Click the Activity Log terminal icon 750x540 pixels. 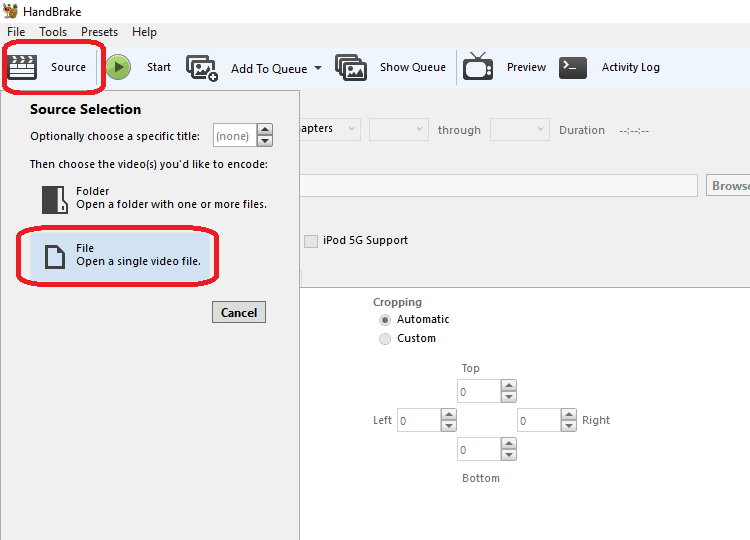573,67
